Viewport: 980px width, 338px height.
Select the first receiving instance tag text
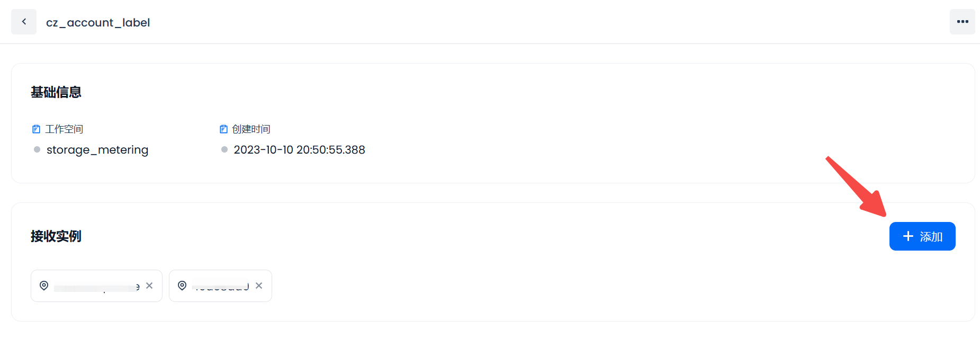coord(96,287)
